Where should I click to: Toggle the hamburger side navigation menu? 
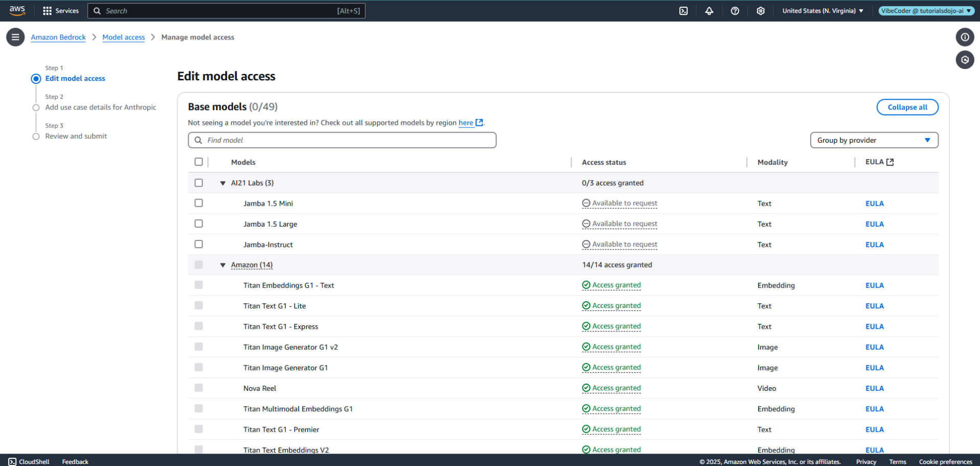tap(15, 37)
